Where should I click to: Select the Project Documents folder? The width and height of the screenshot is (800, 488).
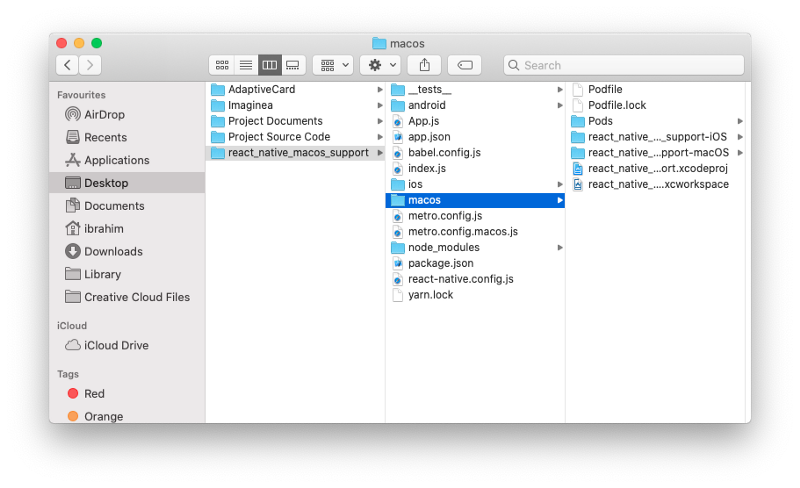295,121
